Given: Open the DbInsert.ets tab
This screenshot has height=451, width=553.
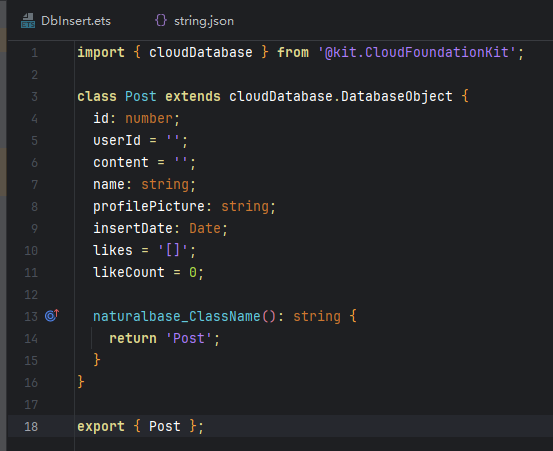Looking at the screenshot, I should (66, 21).
